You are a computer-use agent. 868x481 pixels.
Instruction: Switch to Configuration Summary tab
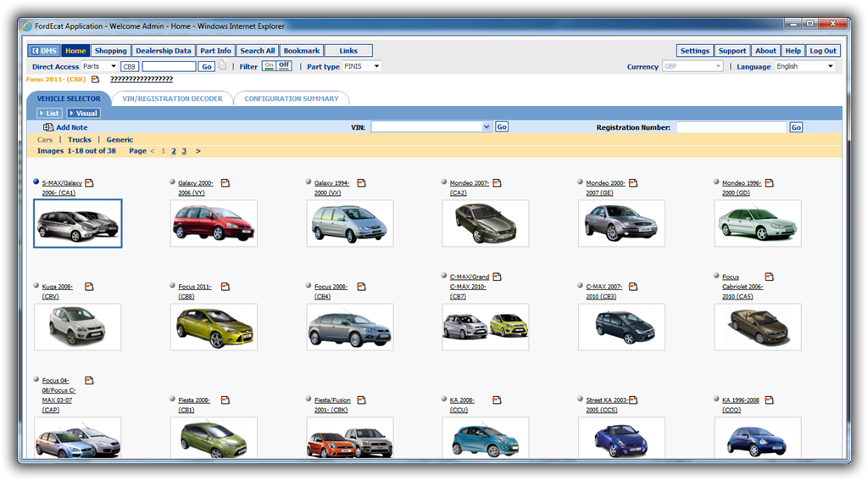click(x=292, y=98)
